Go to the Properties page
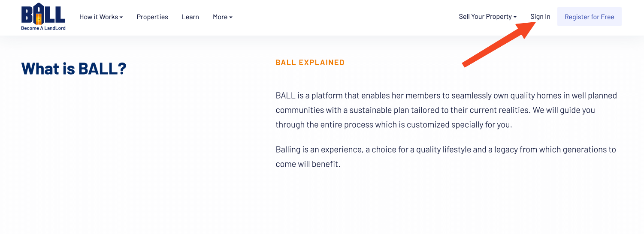The image size is (644, 234). [152, 17]
